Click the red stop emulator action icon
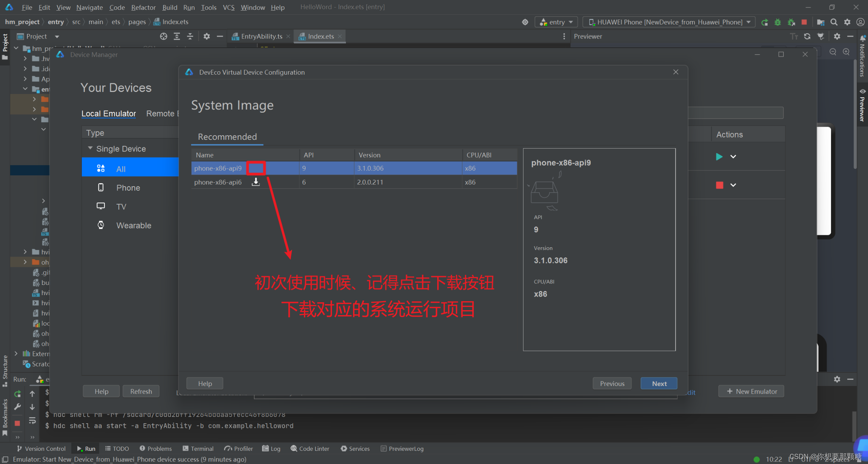This screenshot has height=464, width=868. (719, 185)
